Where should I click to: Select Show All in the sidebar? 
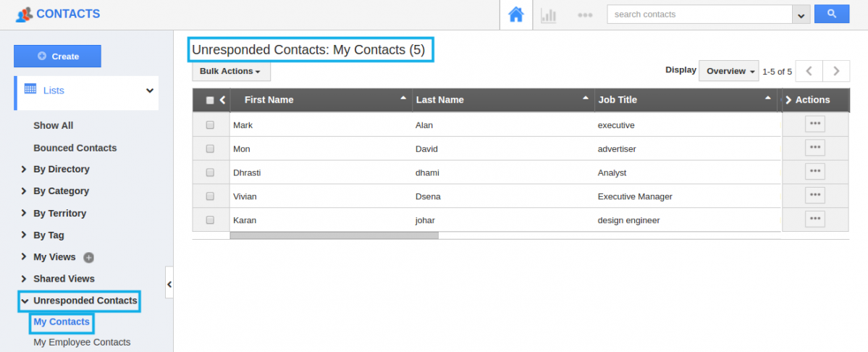click(x=53, y=125)
